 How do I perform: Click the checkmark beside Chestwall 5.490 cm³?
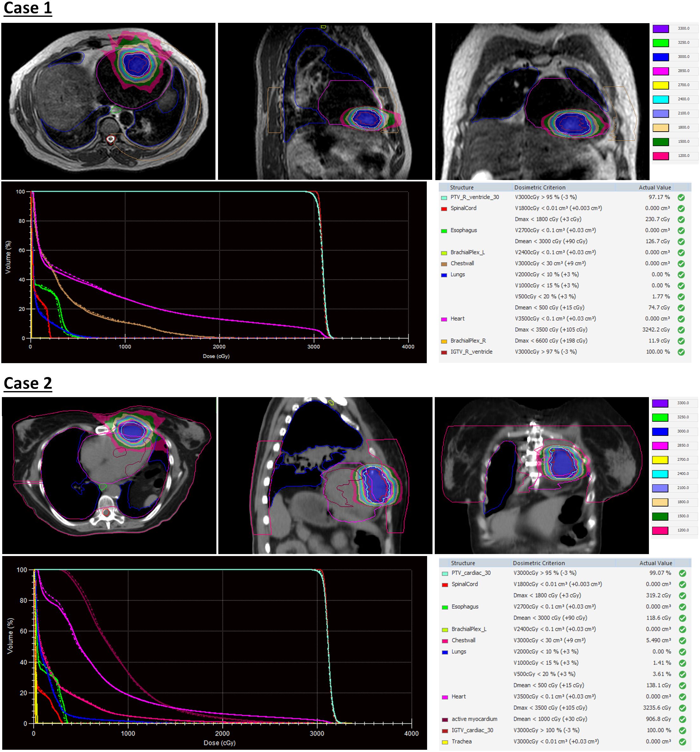[682, 640]
